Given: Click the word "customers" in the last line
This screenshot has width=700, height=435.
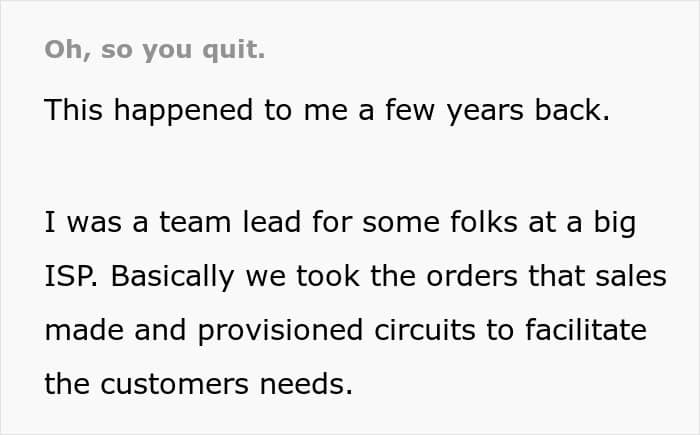Looking at the screenshot, I should coord(174,385).
